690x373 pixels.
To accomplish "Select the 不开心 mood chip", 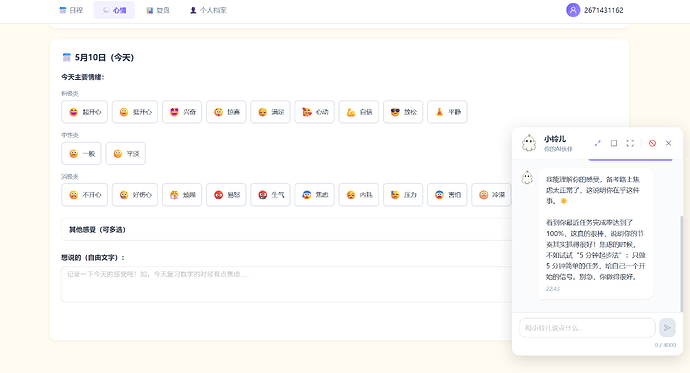I will point(84,195).
